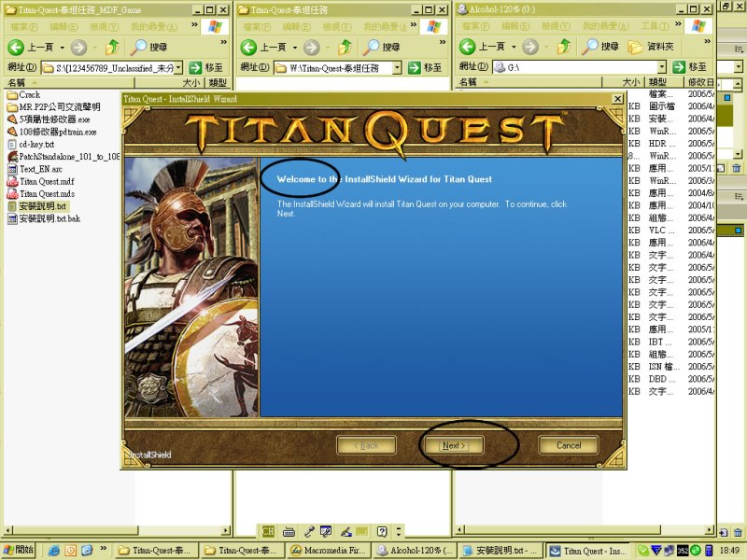This screenshot has height=560, width=747.
Task: Open Search in the MDF_Game Explorer window
Action: tap(149, 48)
